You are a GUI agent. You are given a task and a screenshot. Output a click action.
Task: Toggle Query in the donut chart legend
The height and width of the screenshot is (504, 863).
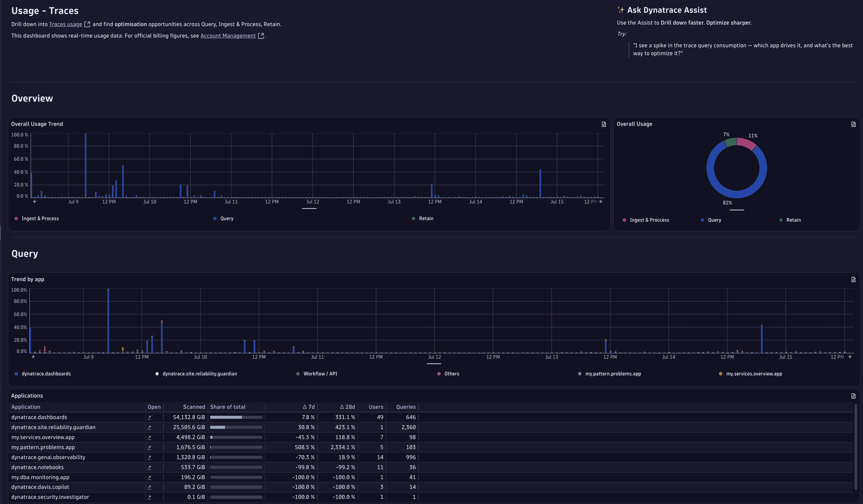[x=711, y=220]
